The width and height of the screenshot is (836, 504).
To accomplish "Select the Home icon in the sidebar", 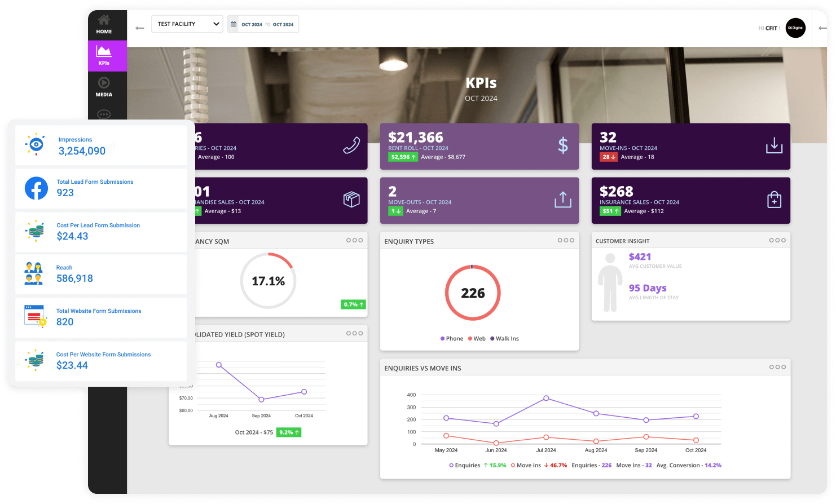I will [x=104, y=24].
